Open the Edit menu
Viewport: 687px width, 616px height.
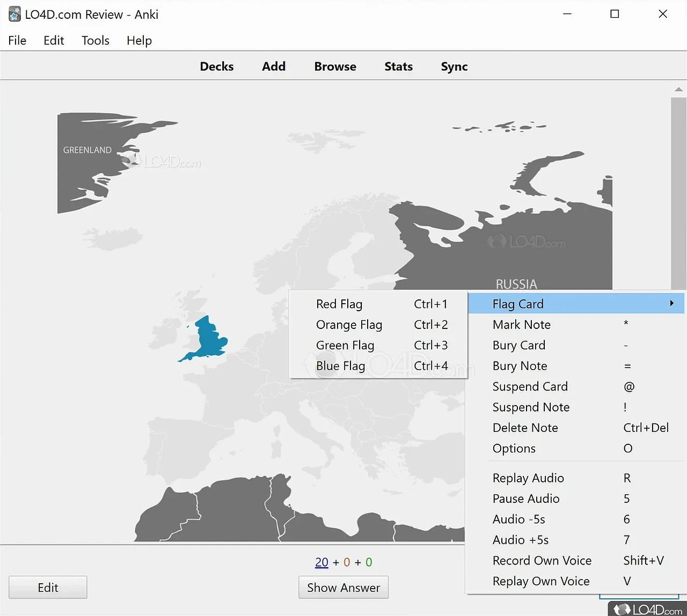click(x=54, y=41)
